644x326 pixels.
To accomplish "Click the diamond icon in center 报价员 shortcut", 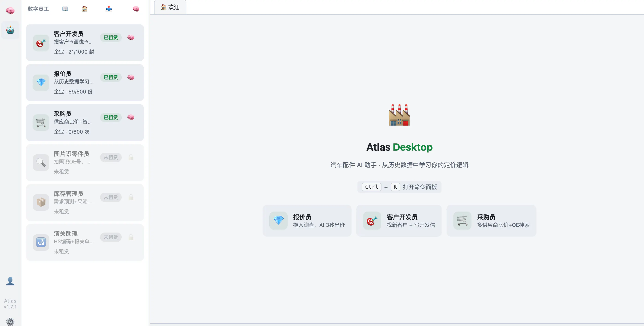I will pos(278,221).
